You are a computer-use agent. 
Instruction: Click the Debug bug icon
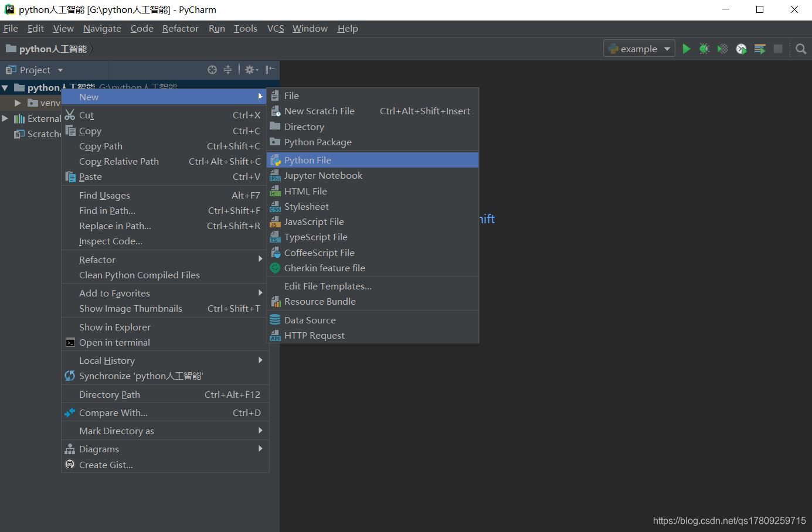(705, 49)
